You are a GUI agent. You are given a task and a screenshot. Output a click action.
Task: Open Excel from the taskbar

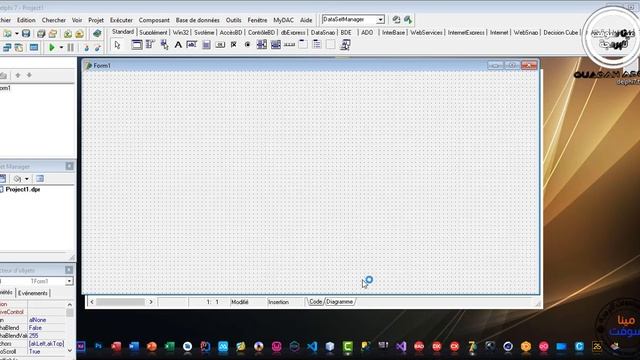[x=169, y=347]
